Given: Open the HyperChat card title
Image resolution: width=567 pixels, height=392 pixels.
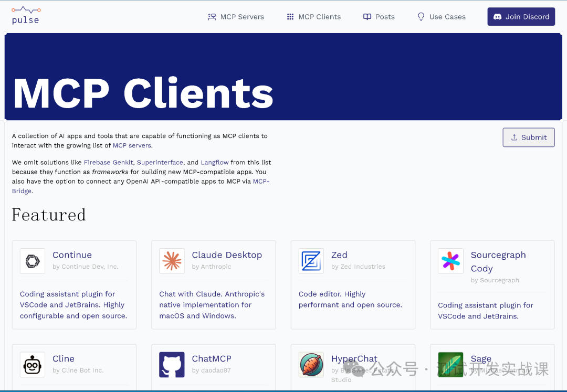Looking at the screenshot, I should click(x=354, y=358).
